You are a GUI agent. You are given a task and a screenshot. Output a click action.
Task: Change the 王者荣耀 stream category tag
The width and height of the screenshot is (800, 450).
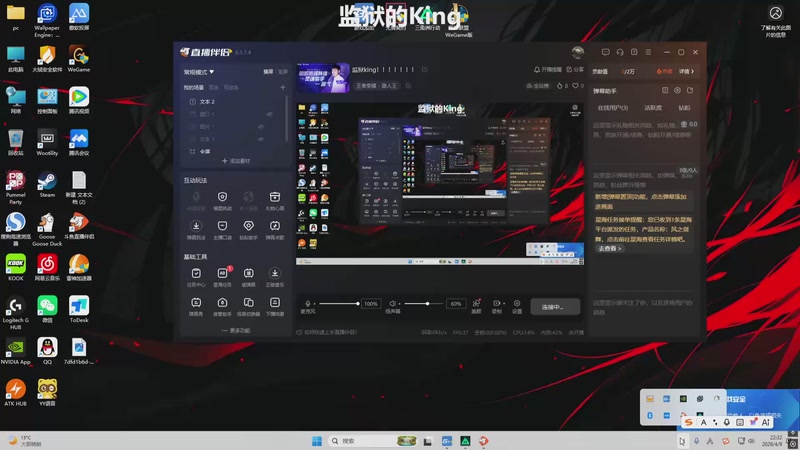coord(376,86)
